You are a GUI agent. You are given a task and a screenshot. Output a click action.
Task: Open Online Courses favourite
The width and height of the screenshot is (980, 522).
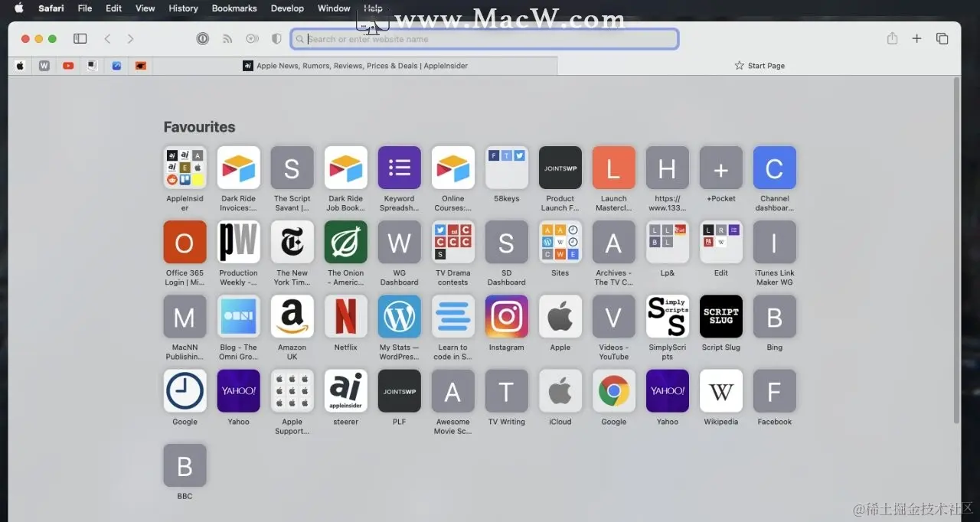(x=452, y=168)
